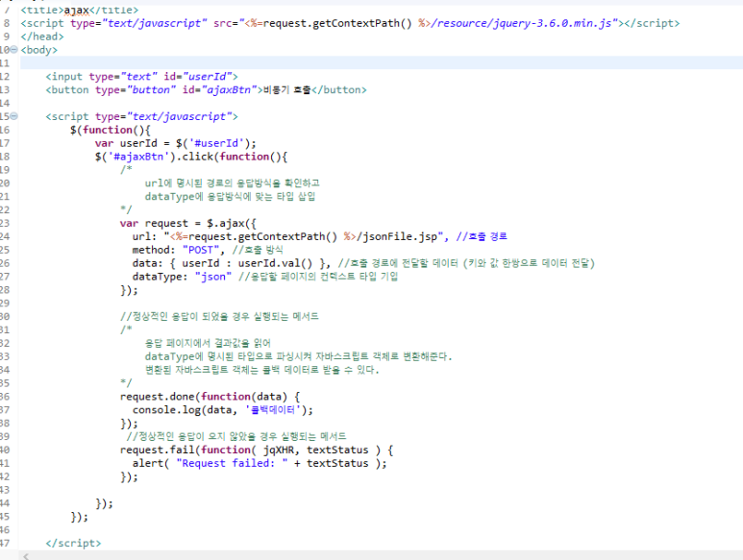743x560 pixels.
Task: Click the closing </script> tag on line 47
Action: (x=73, y=543)
